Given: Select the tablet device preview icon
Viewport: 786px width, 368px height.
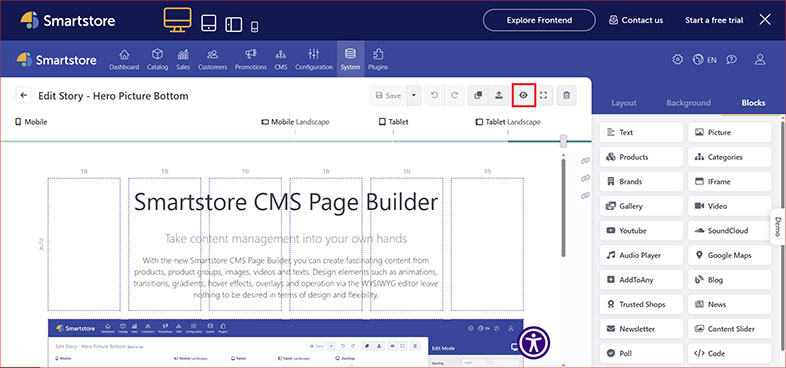Looking at the screenshot, I should [x=209, y=23].
